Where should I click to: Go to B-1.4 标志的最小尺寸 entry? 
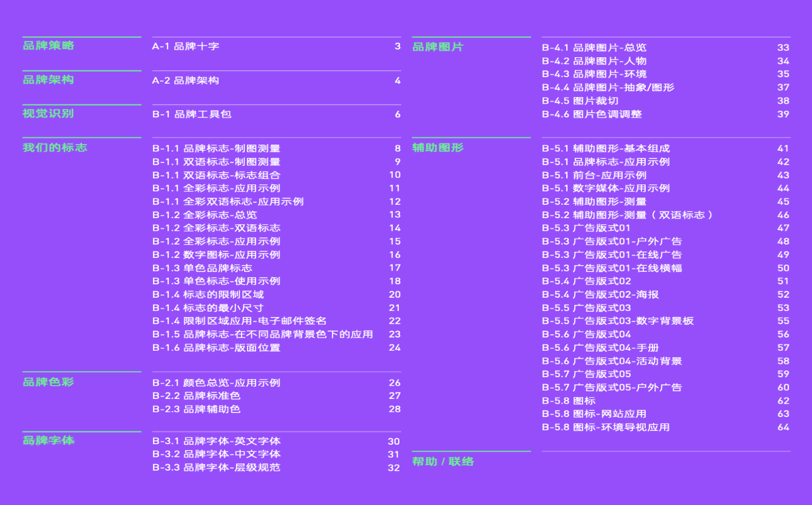pos(208,308)
